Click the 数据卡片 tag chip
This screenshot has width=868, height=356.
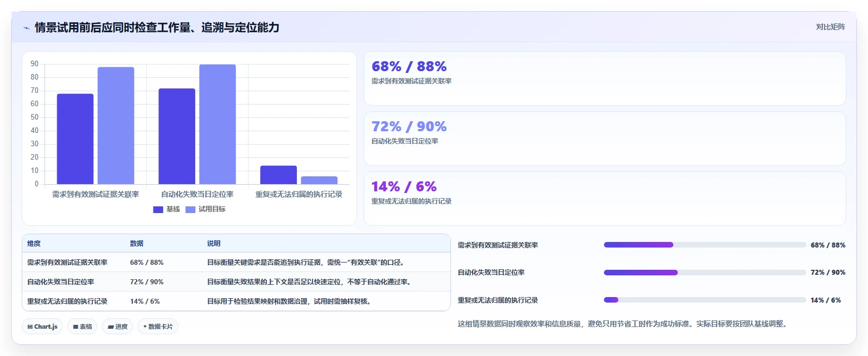coord(158,327)
